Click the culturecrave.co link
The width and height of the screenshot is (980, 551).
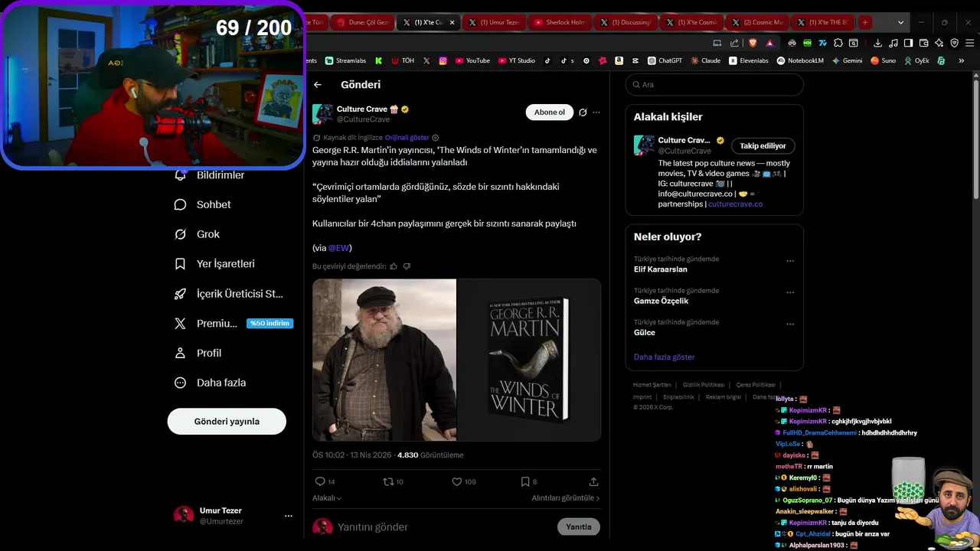735,204
